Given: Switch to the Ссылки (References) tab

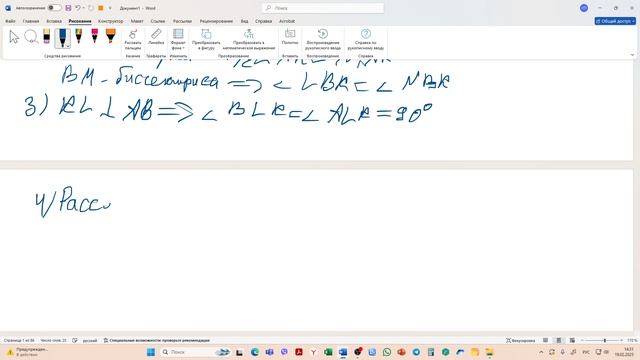Looking at the screenshot, I should pos(158,21).
